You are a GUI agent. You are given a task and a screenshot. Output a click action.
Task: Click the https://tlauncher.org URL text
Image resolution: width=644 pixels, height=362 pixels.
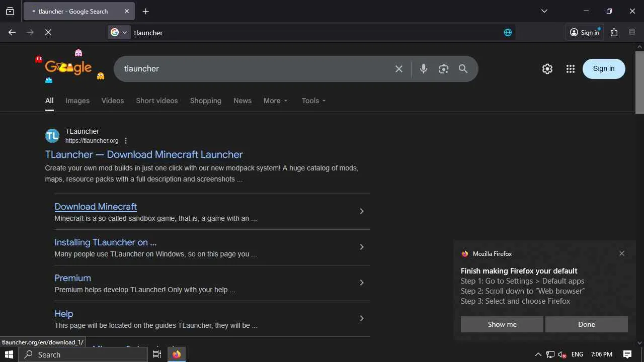coord(92,141)
